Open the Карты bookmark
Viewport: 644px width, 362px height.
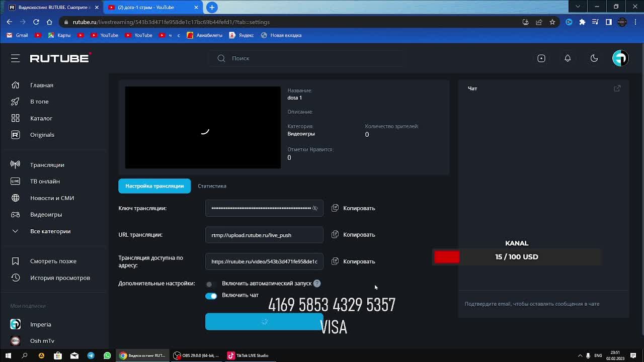click(59, 35)
